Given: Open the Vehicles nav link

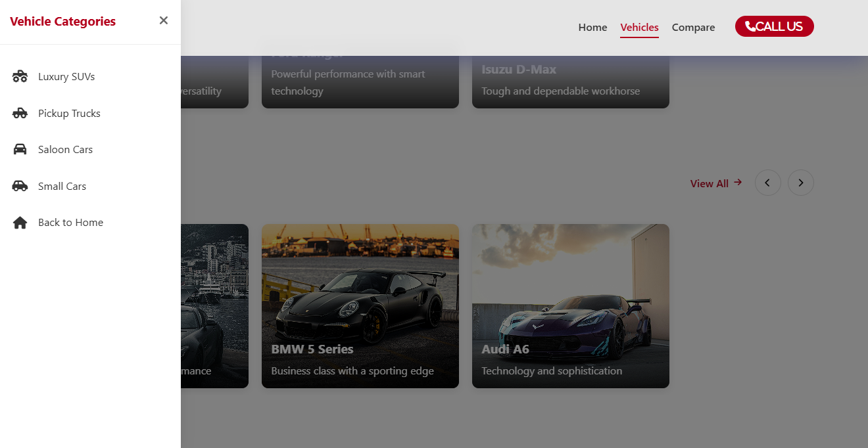Looking at the screenshot, I should pos(639,27).
